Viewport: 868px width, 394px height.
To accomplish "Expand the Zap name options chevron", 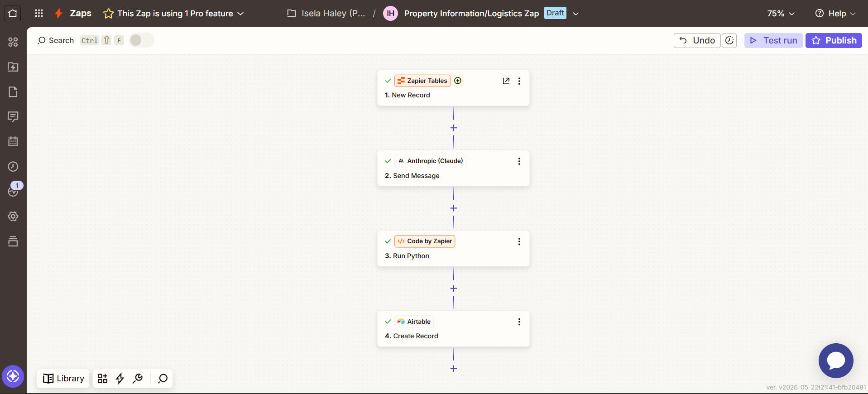I will (x=576, y=14).
